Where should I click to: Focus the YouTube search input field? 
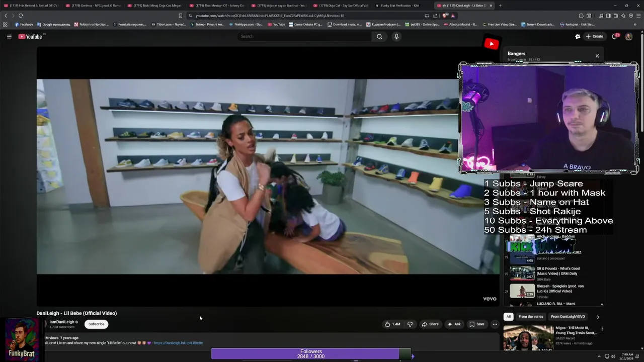click(304, 36)
